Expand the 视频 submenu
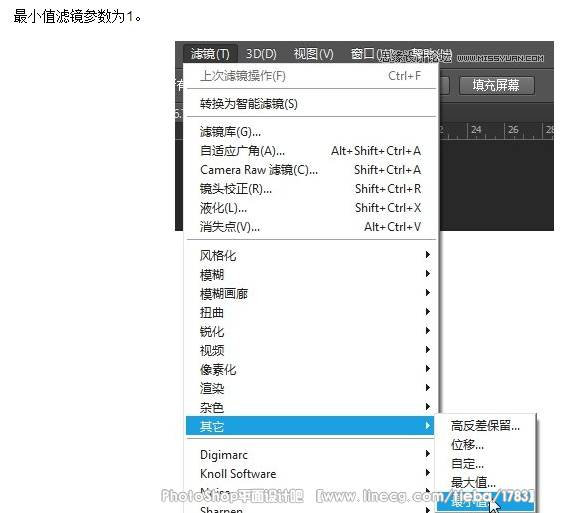585x513 pixels. [x=311, y=351]
